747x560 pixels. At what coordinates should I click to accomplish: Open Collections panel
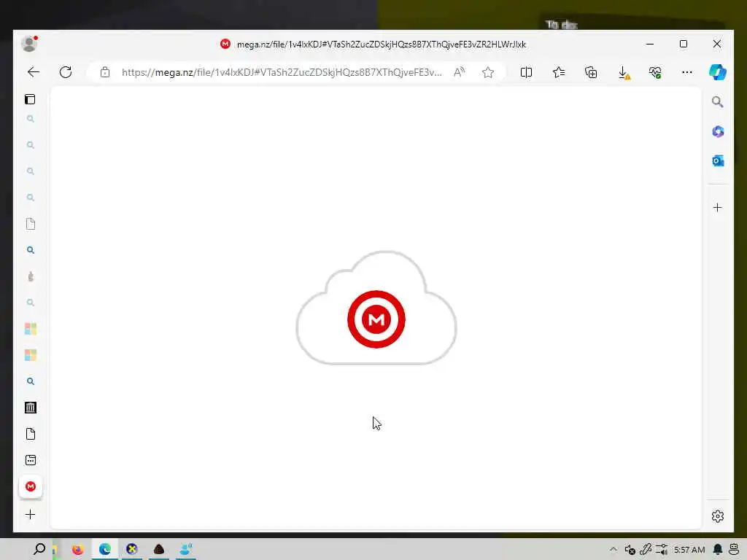(x=591, y=72)
